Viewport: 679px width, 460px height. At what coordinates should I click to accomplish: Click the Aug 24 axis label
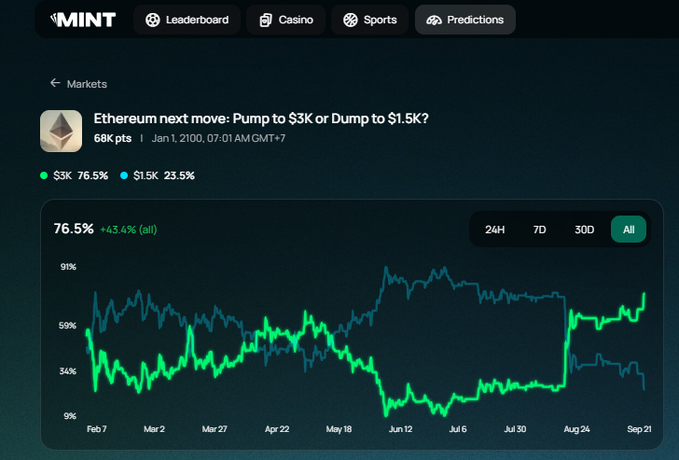pos(577,429)
